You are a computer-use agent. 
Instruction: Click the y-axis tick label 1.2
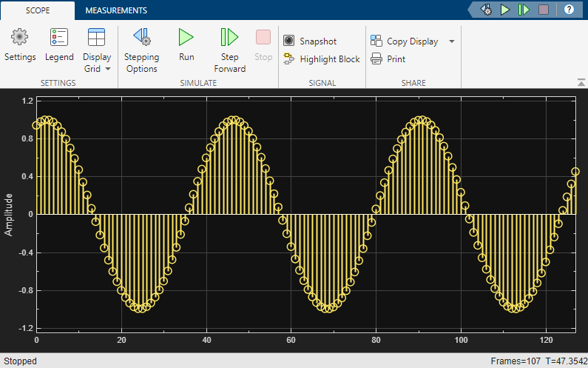click(x=26, y=101)
